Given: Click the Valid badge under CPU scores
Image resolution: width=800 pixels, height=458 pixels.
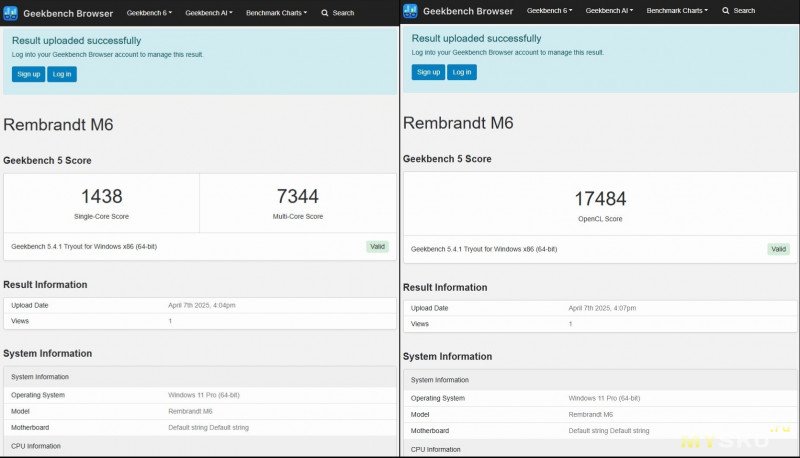Looking at the screenshot, I should click(377, 246).
